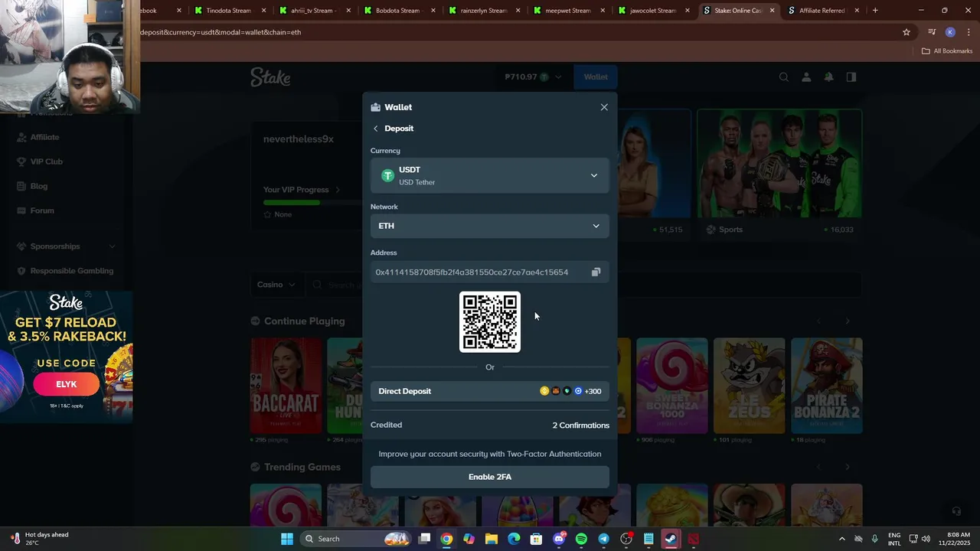Screen dimensions: 980x551
Task: Open Forum in sidebar
Action: 42,210
